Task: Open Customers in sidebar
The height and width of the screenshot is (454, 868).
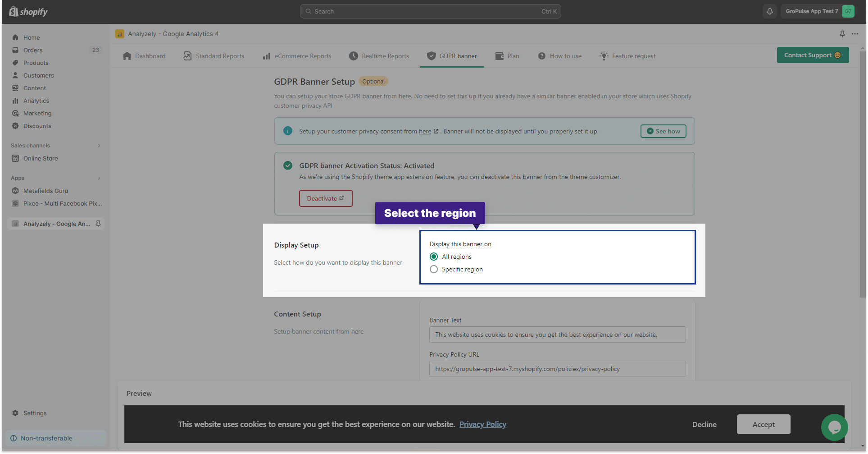Action: [38, 75]
